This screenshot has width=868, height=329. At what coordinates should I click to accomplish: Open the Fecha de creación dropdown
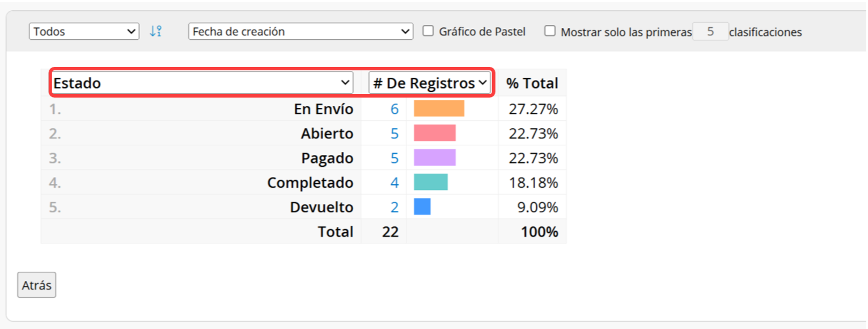click(x=300, y=31)
